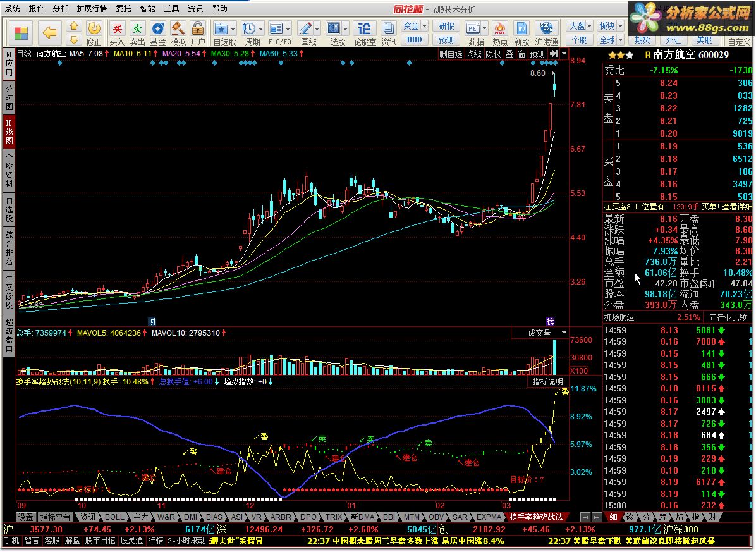Viewport: 756px width, 552px height.
Task: Open 股市日记 in the bottom bar
Action: (x=101, y=541)
